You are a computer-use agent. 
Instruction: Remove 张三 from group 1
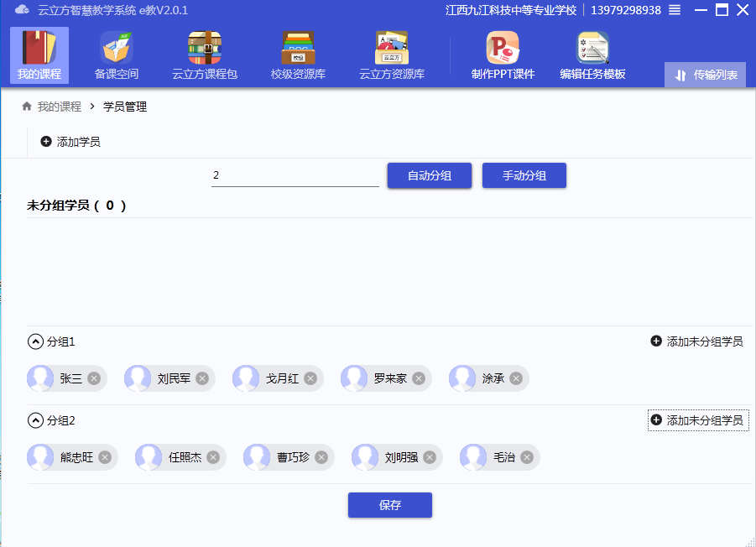94,378
